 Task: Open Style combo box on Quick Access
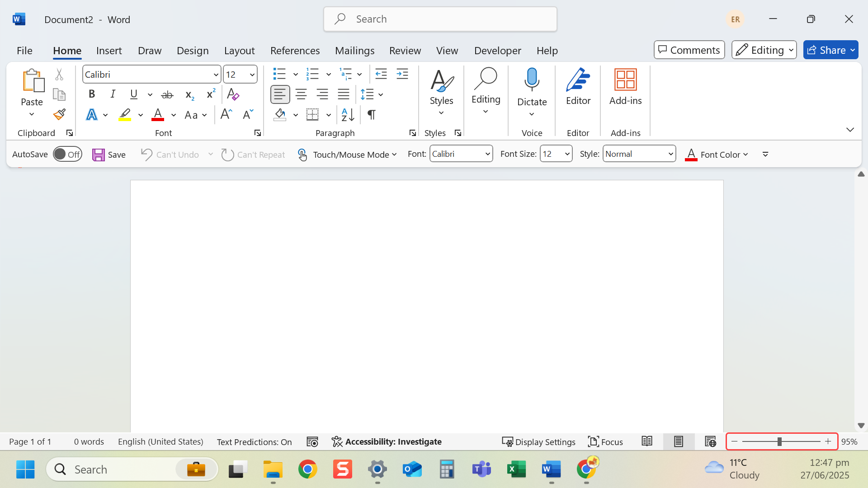click(x=639, y=154)
